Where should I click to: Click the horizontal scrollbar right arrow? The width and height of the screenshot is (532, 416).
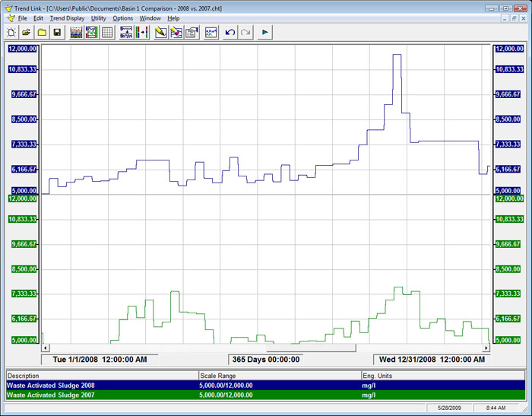click(x=486, y=348)
